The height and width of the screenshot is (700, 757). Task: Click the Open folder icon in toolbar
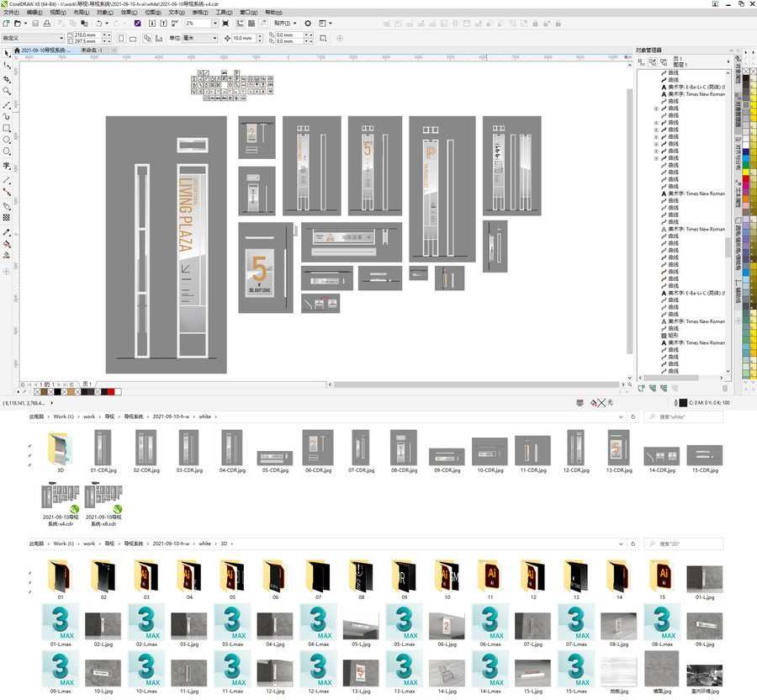tap(18, 24)
